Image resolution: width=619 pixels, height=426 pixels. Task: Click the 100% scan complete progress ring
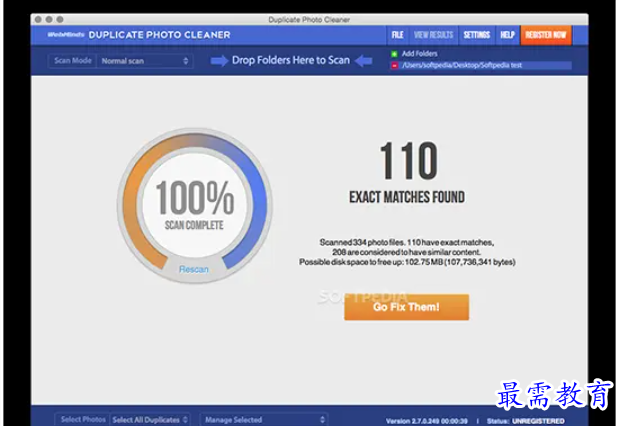click(194, 205)
